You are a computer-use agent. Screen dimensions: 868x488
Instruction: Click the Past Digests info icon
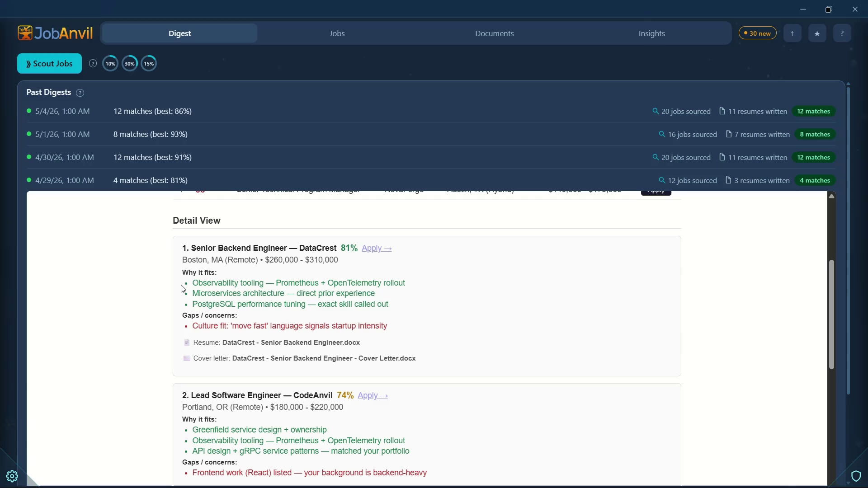[x=80, y=93]
